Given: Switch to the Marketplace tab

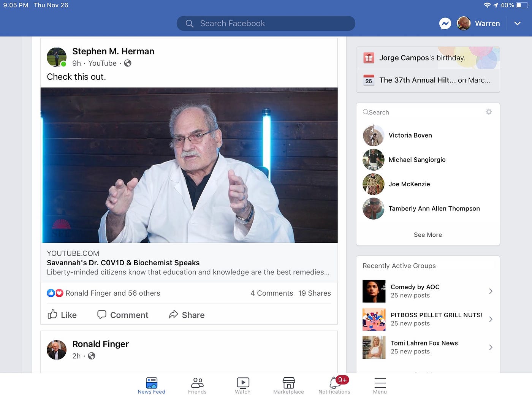Looking at the screenshot, I should pos(288,386).
